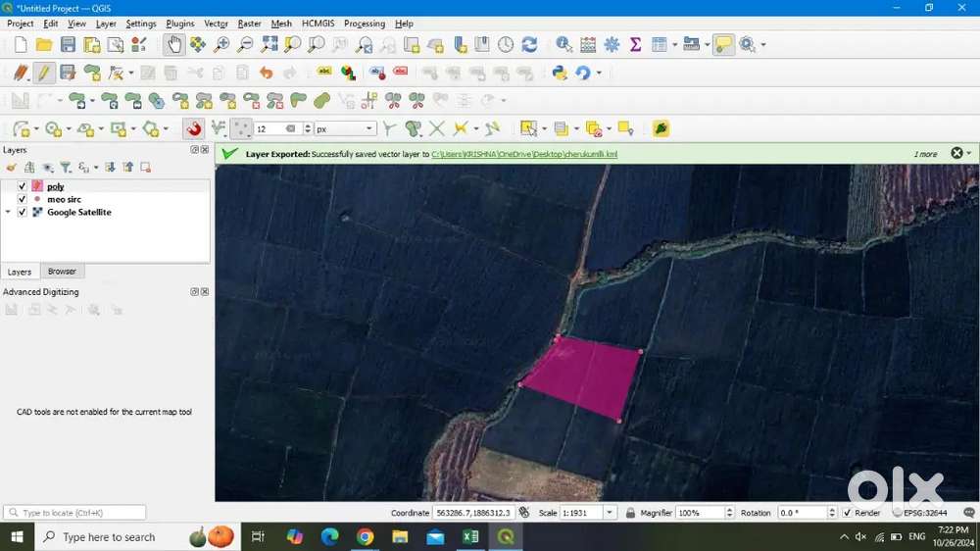Toggle editing with the yellow pencil icon
The image size is (980, 551).
(x=44, y=73)
